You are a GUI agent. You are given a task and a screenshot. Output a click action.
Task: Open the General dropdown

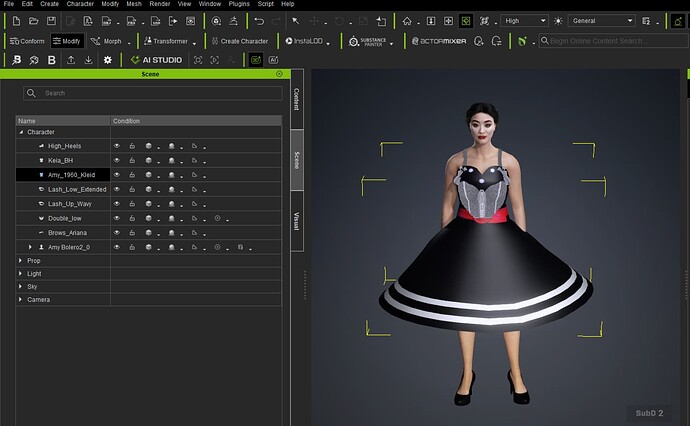pos(602,21)
